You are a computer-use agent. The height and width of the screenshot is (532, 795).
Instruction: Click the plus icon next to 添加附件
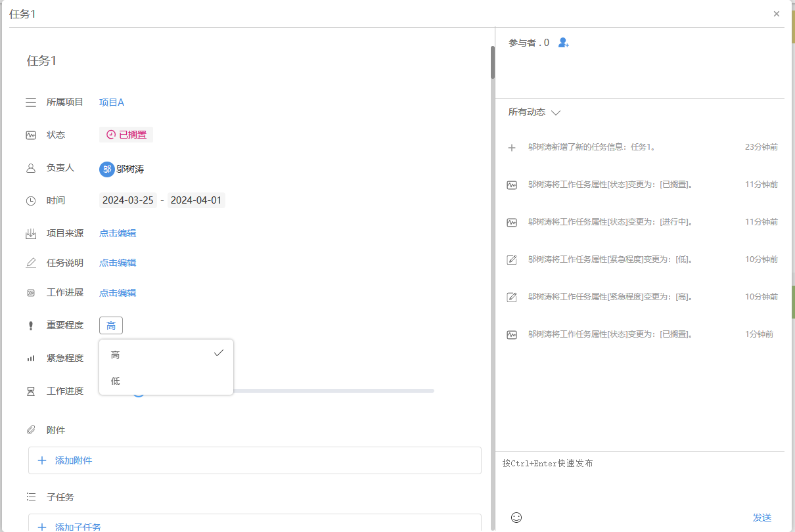42,460
